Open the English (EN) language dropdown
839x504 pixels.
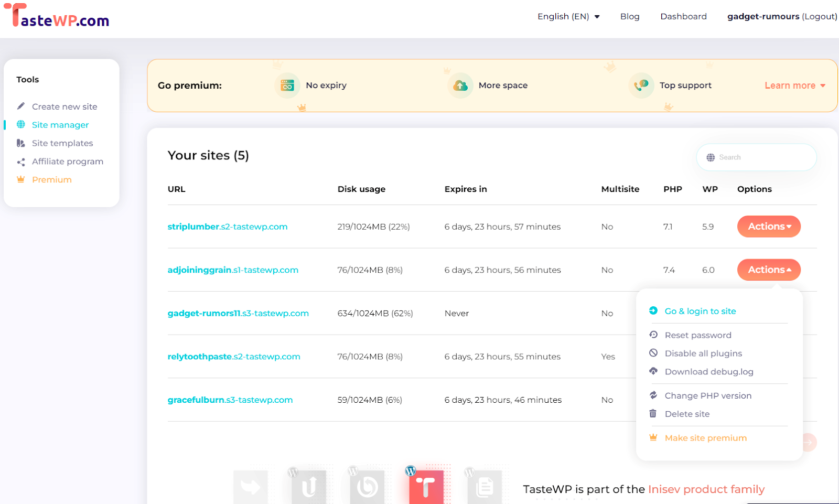pyautogui.click(x=568, y=17)
